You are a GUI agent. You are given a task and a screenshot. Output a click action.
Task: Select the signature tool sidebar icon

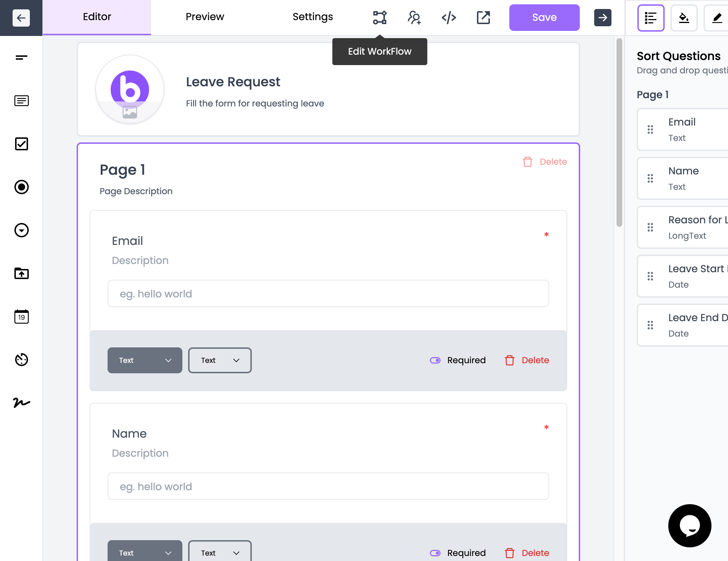pyautogui.click(x=21, y=403)
